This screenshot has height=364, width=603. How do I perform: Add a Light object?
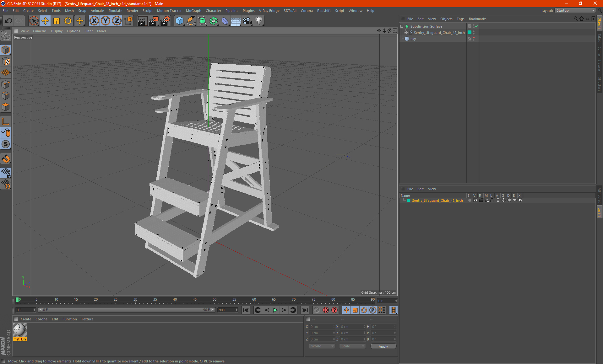[258, 21]
